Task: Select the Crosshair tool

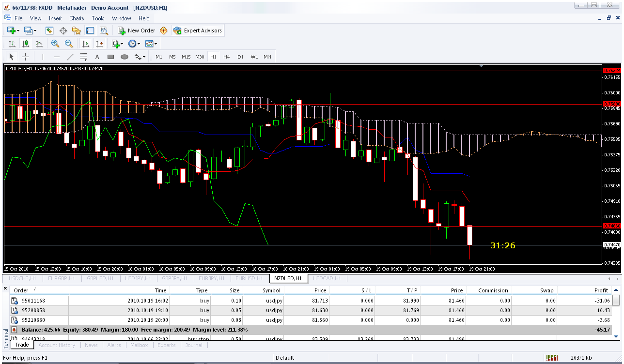Action: (x=26, y=57)
